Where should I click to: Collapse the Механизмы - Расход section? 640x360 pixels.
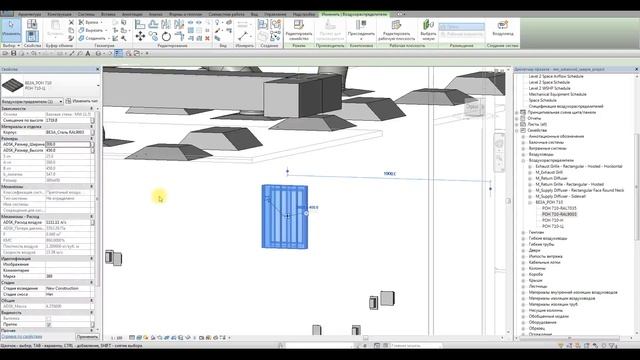click(x=91, y=216)
